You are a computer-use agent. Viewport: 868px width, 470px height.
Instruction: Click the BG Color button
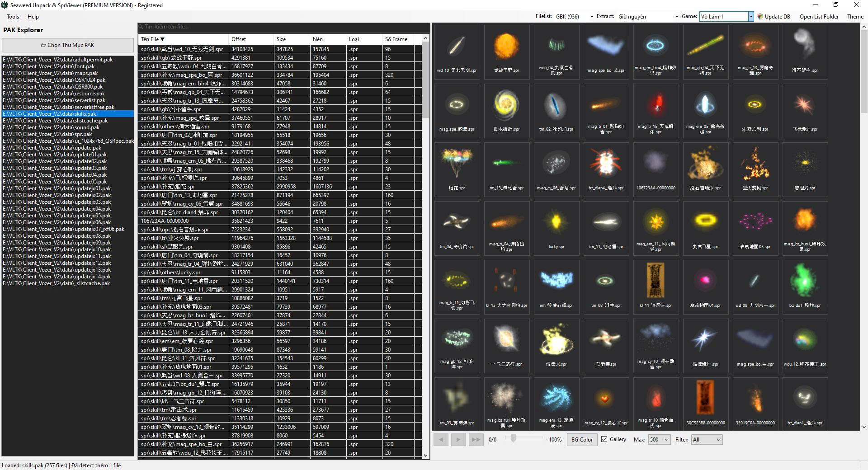[582, 439]
